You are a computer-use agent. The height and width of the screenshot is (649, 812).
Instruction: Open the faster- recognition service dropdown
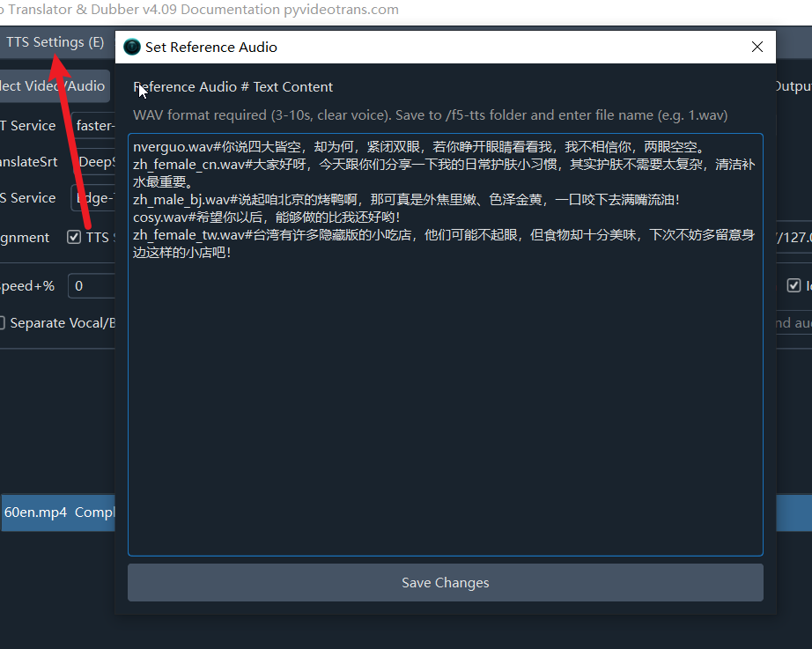tap(93, 125)
